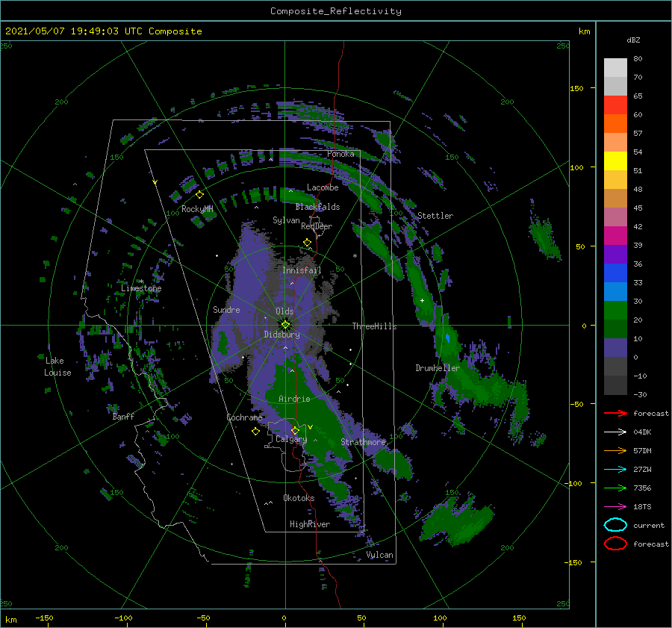Click the white 04DK arrow legend icon
This screenshot has height=628, width=672.
(x=615, y=432)
